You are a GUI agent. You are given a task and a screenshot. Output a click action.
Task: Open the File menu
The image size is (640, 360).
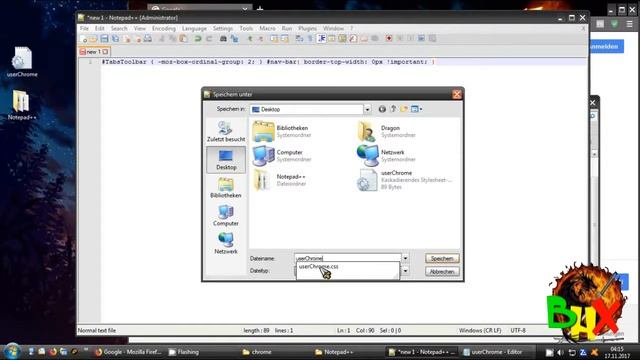click(84, 29)
